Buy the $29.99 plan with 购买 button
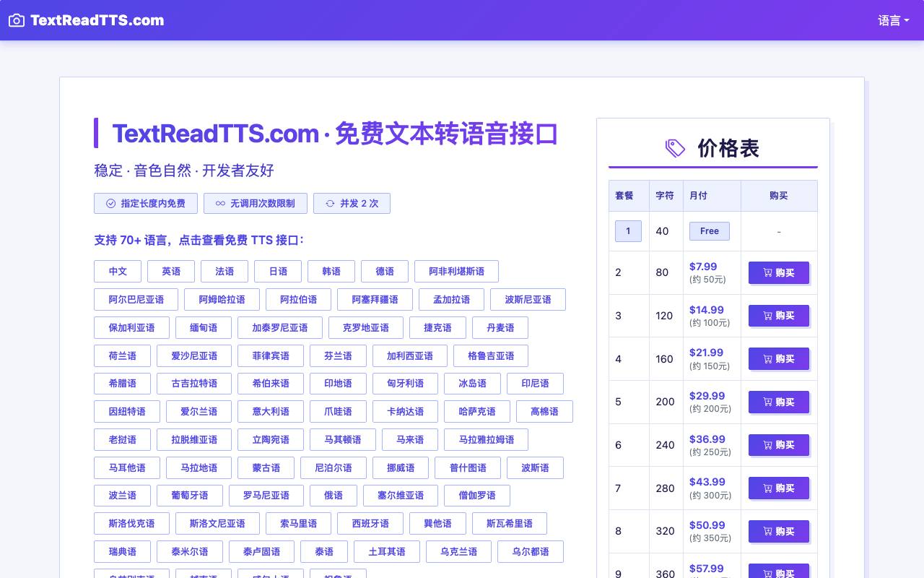 pyautogui.click(x=779, y=402)
